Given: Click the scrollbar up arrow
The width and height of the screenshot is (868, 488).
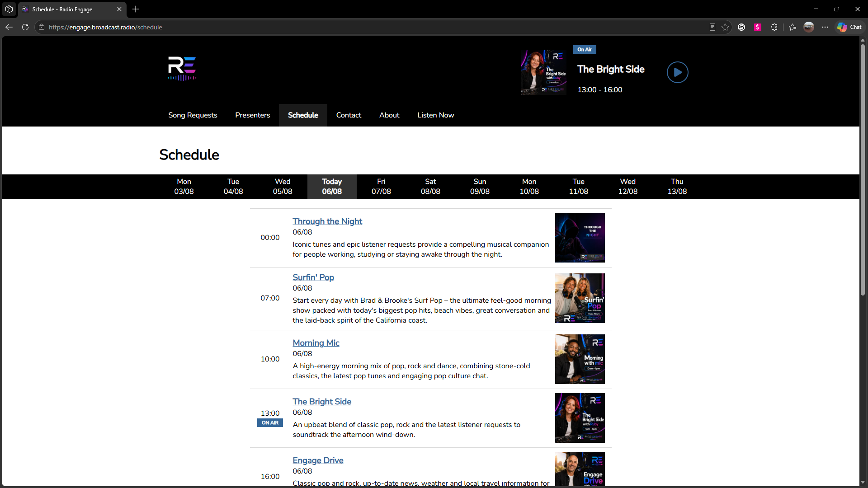Looking at the screenshot, I should coord(863,40).
